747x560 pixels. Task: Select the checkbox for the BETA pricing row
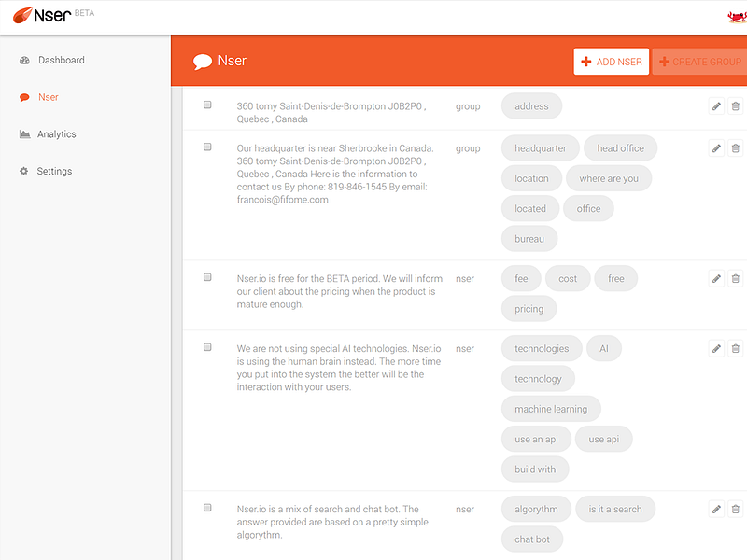(x=207, y=277)
